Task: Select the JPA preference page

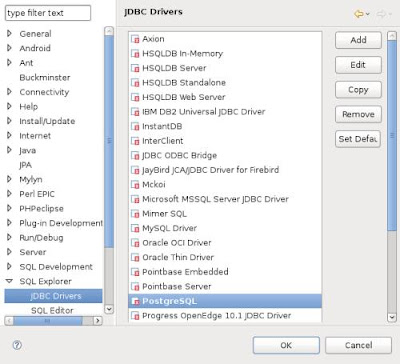Action: [x=26, y=165]
